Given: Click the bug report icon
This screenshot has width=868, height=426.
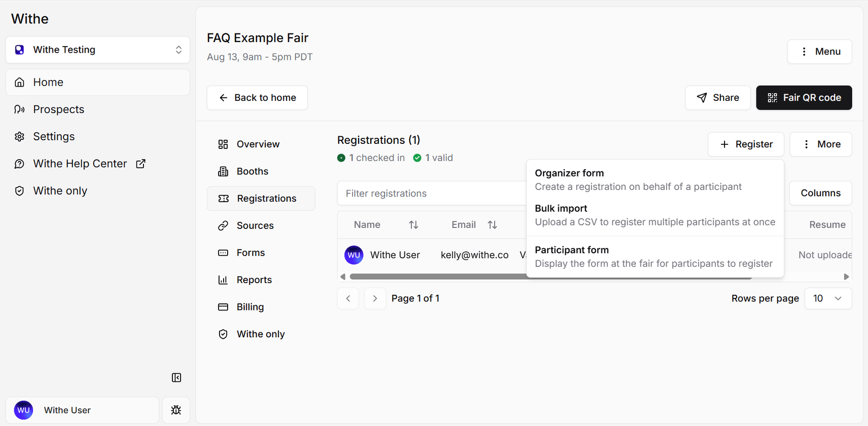Looking at the screenshot, I should 176,410.
